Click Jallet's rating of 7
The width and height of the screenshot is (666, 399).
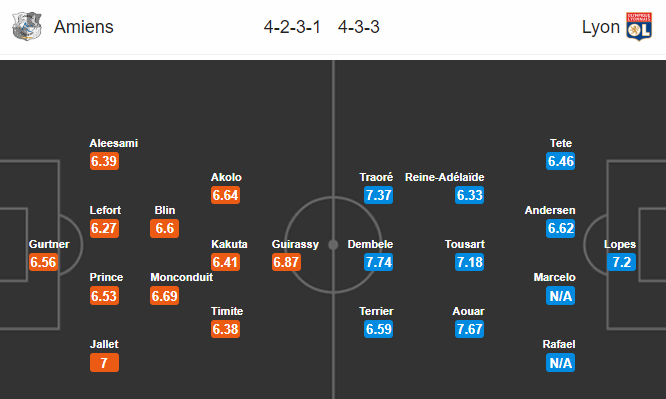pyautogui.click(x=104, y=363)
